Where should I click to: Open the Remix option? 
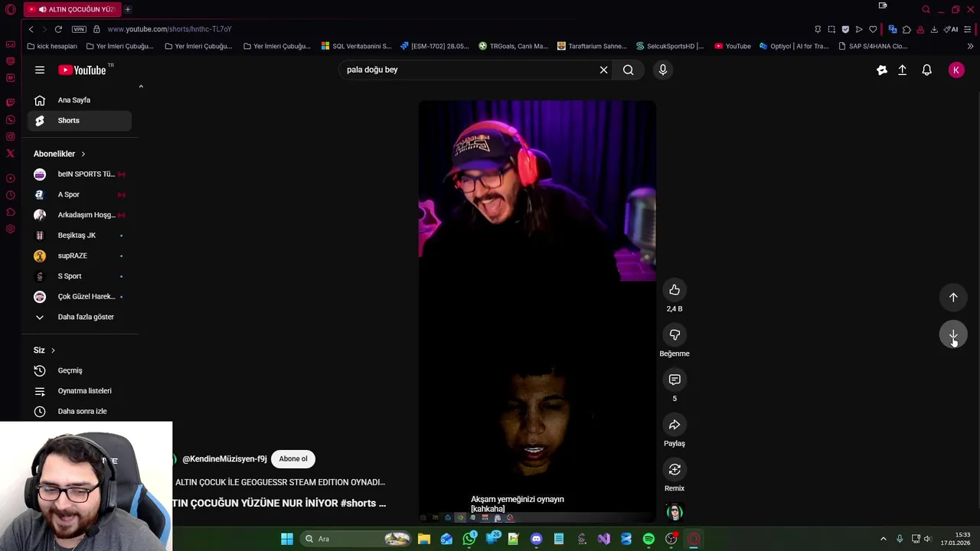[x=675, y=469]
